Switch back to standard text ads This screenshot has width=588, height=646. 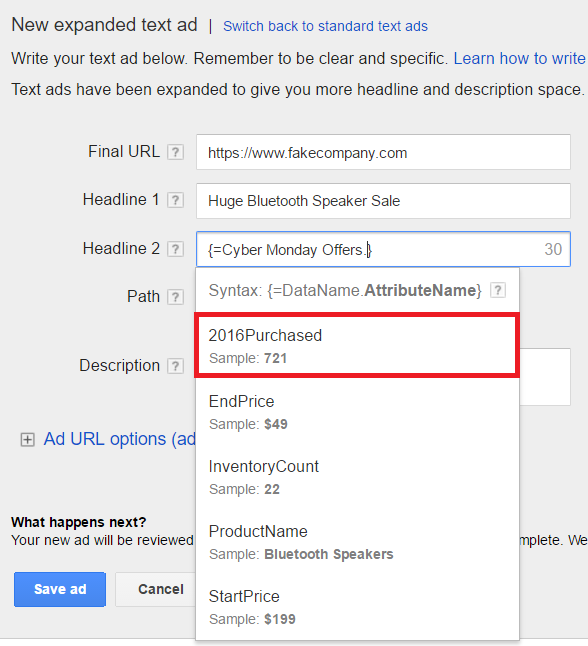point(325,26)
